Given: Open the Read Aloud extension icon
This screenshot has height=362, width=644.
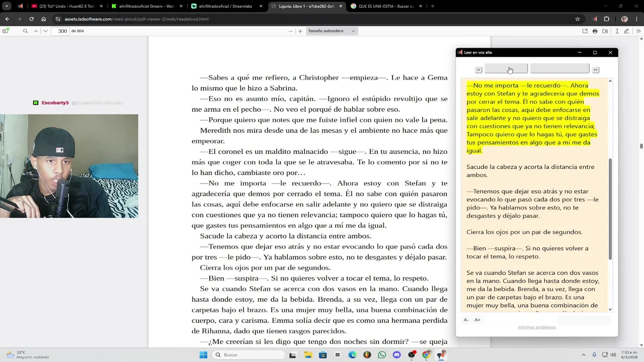Looking at the screenshot, I should [x=595, y=19].
